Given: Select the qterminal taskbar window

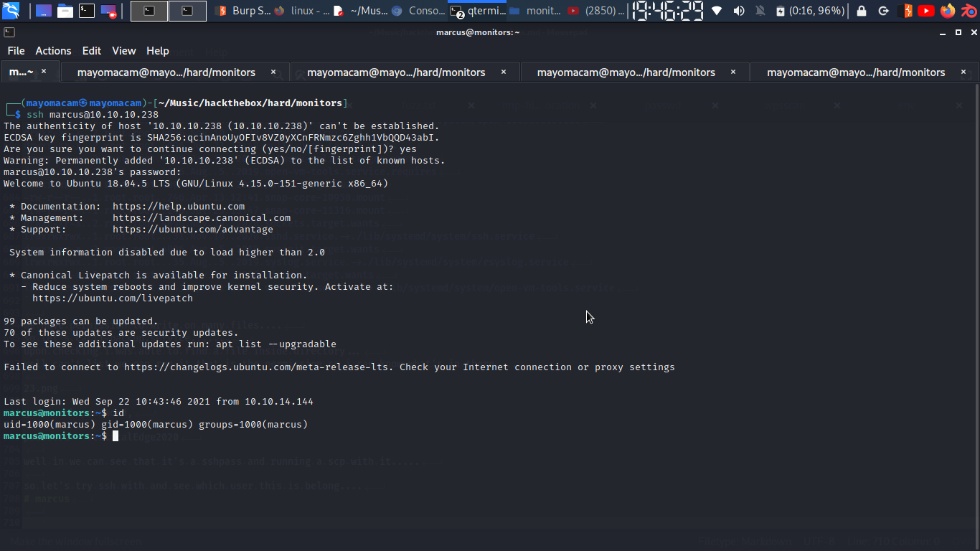Looking at the screenshot, I should (477, 11).
